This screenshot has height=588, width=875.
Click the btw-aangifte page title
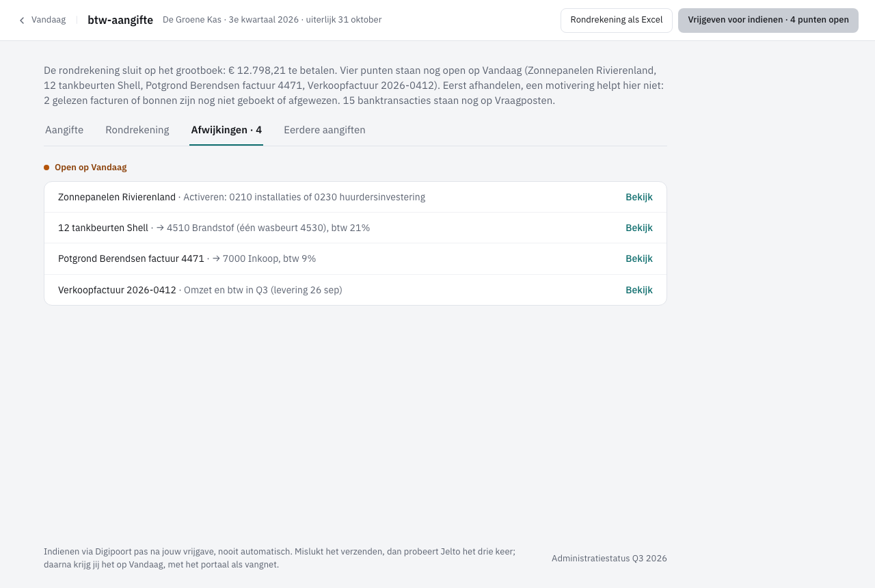tap(120, 20)
